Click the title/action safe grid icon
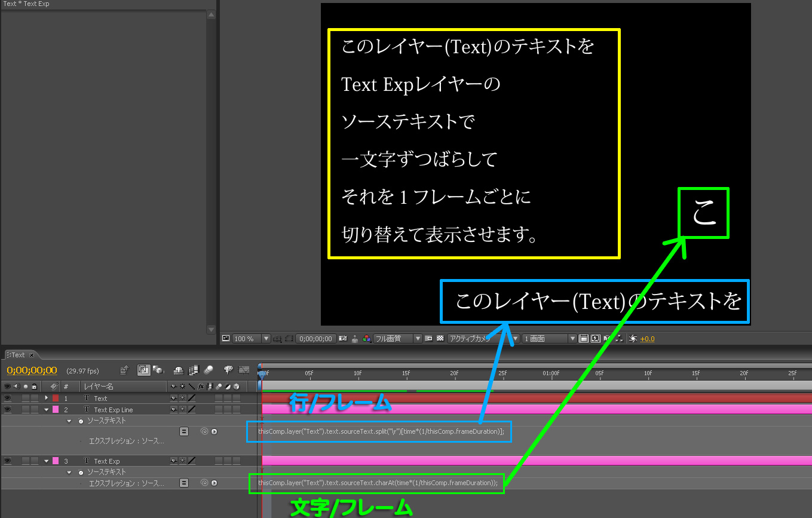This screenshot has width=812, height=518. click(x=278, y=339)
